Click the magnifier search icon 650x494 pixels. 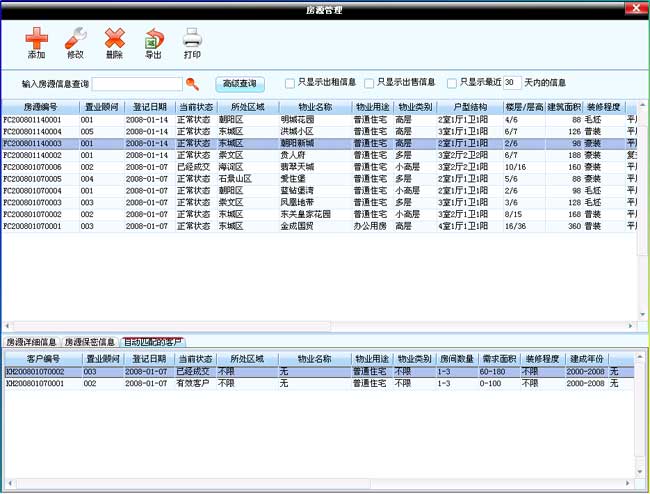coord(193,84)
